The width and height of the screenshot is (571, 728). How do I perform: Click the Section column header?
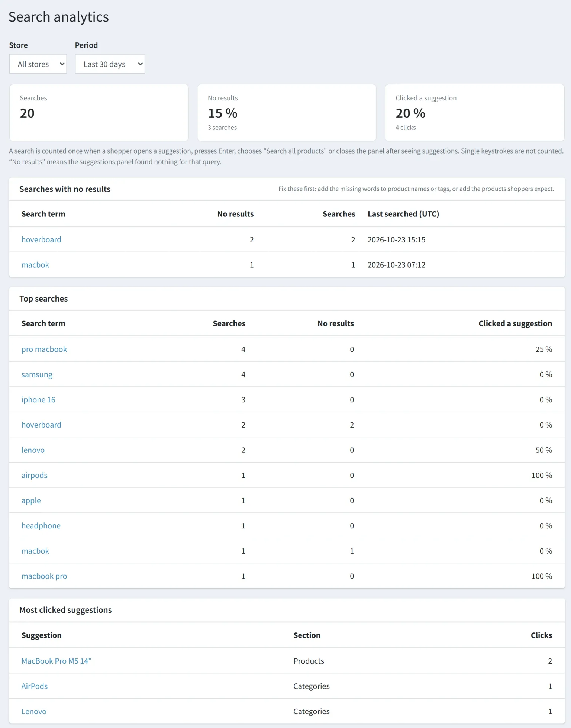(307, 635)
